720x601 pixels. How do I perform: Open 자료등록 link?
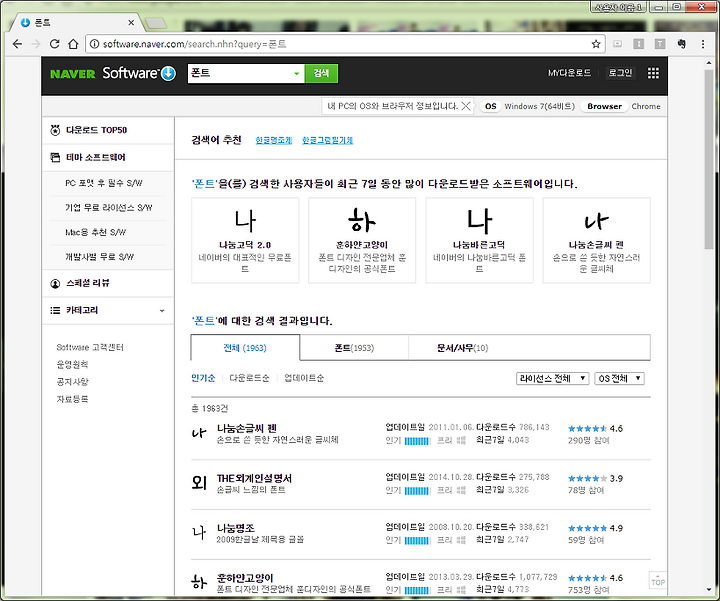pos(72,399)
